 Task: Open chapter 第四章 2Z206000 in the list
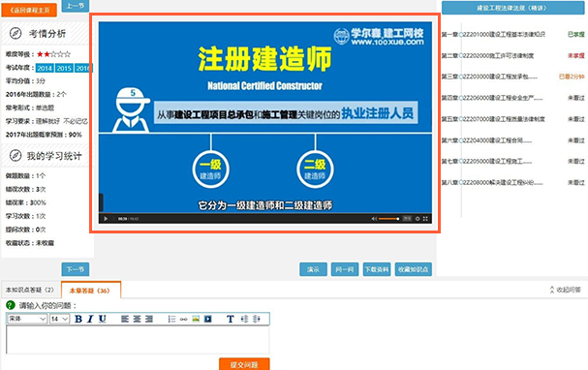tap(492, 98)
